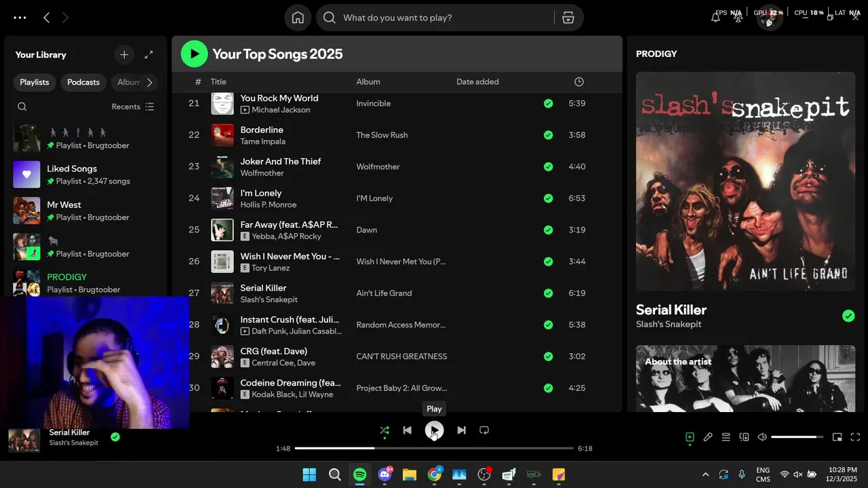Skip to the previous track
Image resolution: width=868 pixels, height=488 pixels.
pos(407,430)
